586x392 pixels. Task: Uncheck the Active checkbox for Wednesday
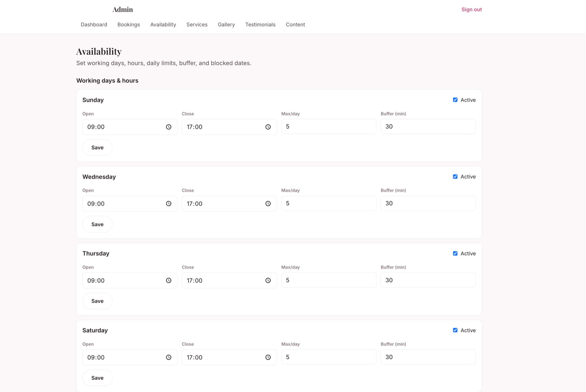coord(455,177)
